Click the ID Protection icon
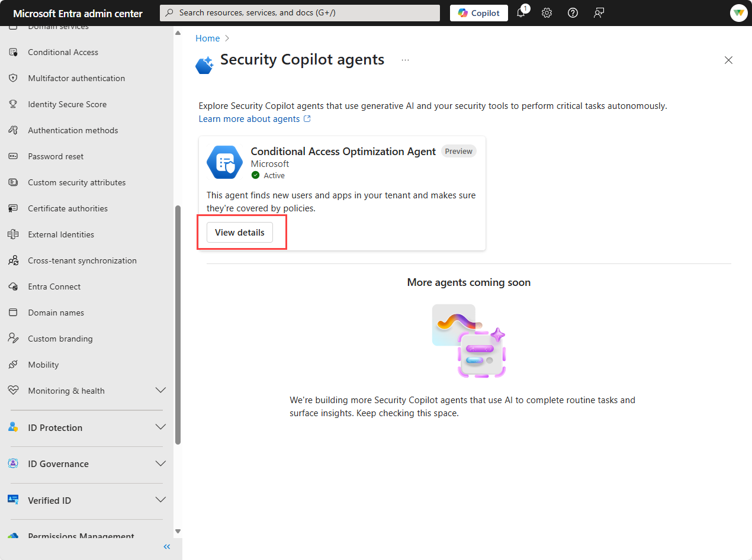The height and width of the screenshot is (560, 752). (13, 427)
